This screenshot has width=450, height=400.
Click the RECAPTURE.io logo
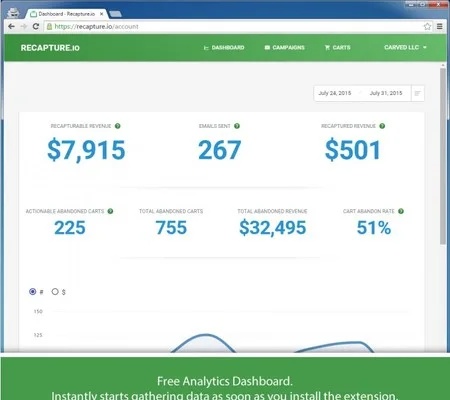tap(50, 48)
